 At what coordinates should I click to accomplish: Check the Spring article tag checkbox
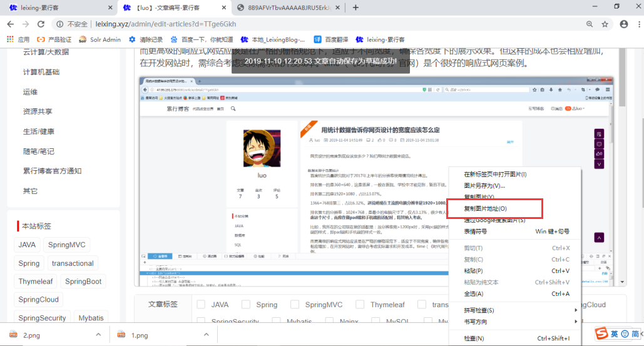tap(246, 305)
